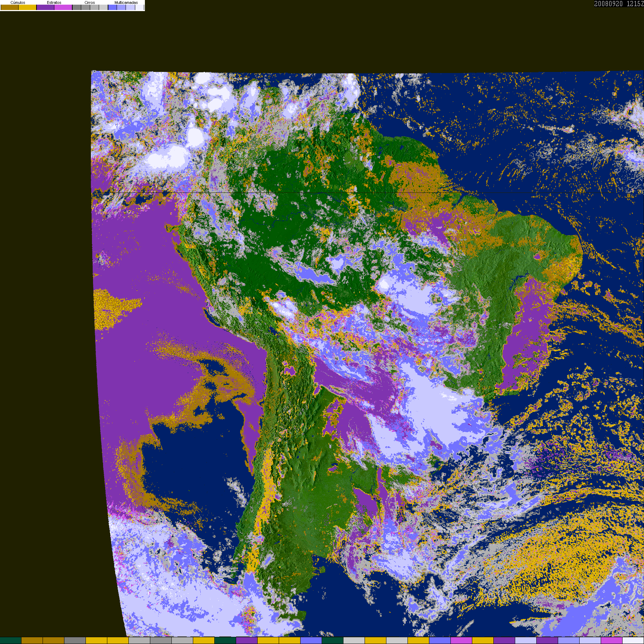Viewport: 644px width, 644px height.
Task: Choose the pale lavender Multicamadas swatch
Action: click(130, 7)
